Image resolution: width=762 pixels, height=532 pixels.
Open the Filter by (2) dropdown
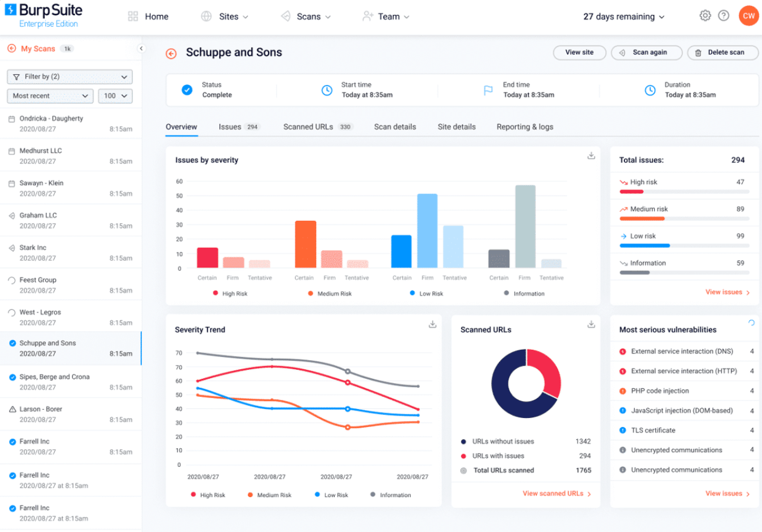69,77
